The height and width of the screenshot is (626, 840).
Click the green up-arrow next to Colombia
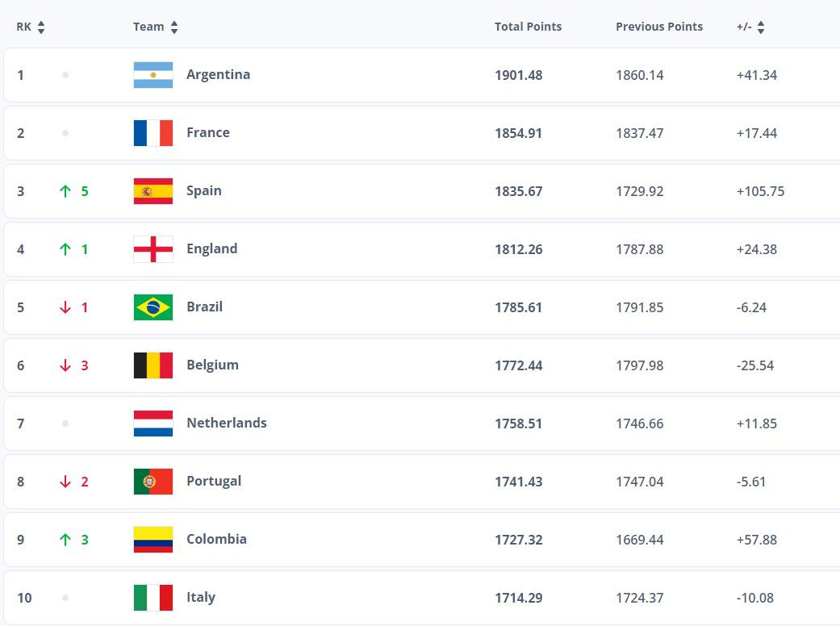[x=65, y=540]
